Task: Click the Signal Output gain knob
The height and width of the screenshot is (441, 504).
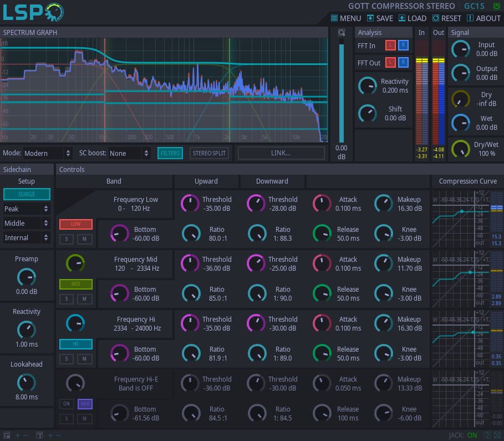Action: tap(461, 73)
